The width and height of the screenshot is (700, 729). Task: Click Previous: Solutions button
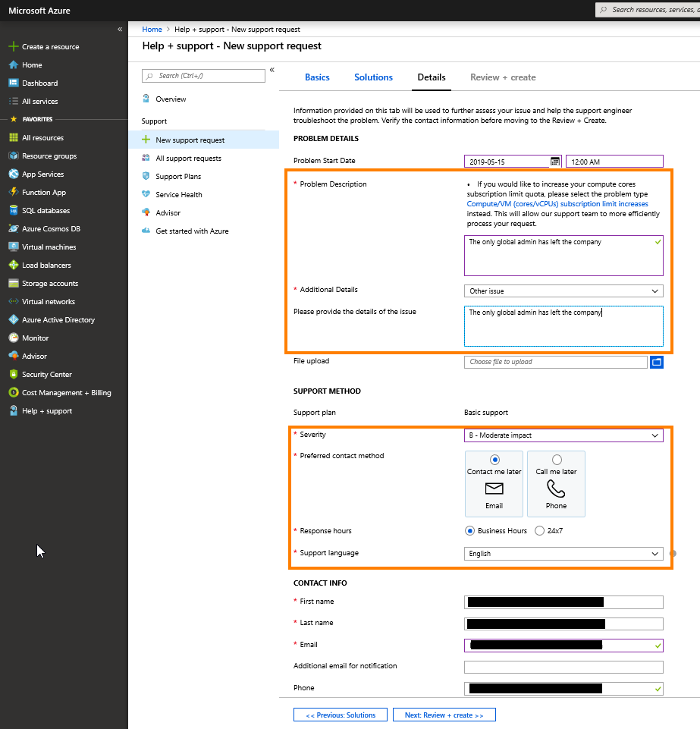[341, 715]
